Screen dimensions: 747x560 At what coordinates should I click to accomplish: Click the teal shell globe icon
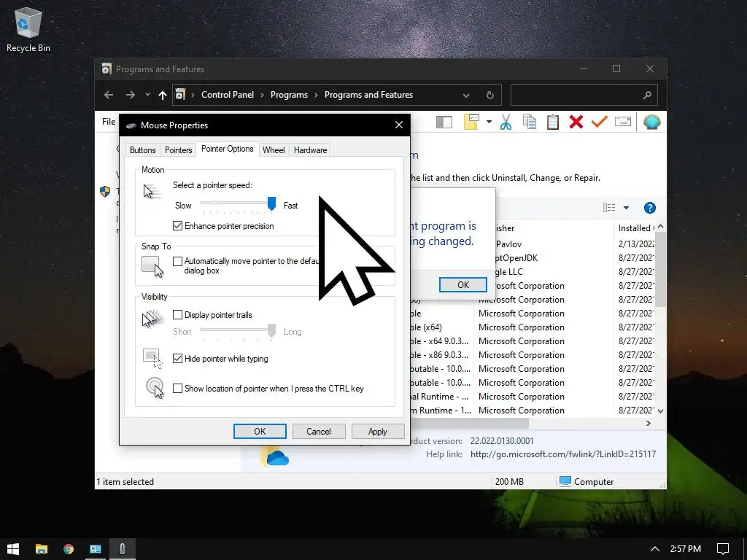pyautogui.click(x=651, y=122)
